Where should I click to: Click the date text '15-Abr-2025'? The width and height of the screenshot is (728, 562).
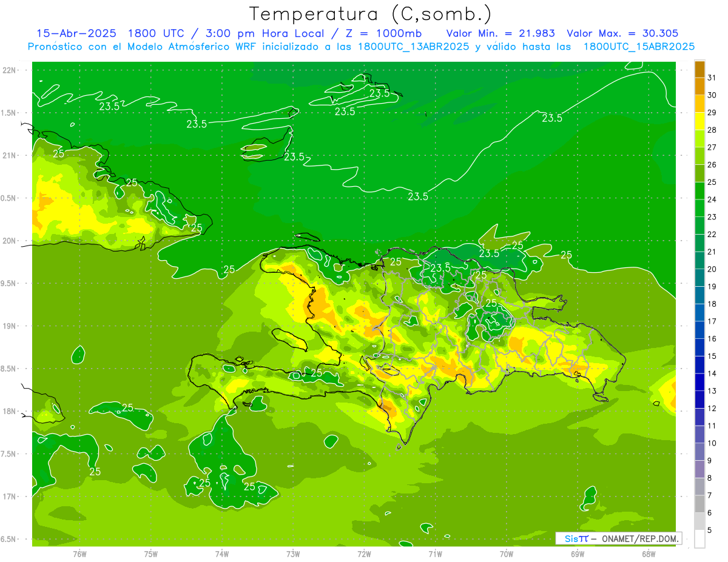tap(76, 33)
